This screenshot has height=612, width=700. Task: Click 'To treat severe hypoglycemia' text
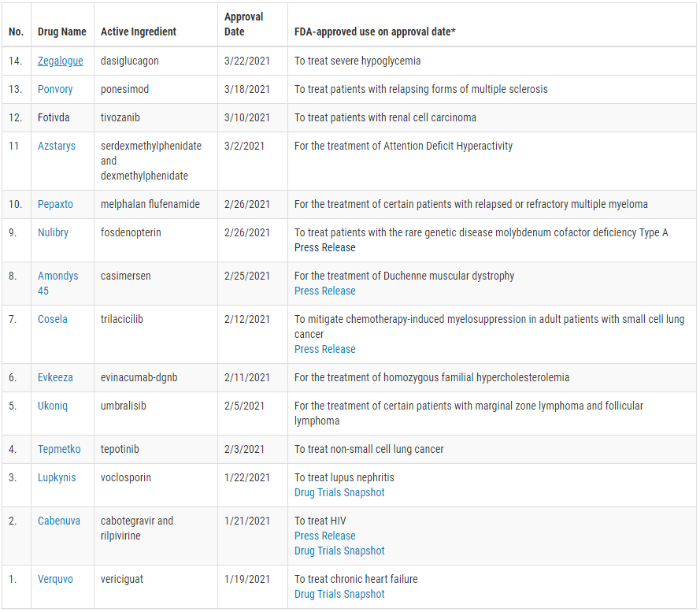coord(357,61)
